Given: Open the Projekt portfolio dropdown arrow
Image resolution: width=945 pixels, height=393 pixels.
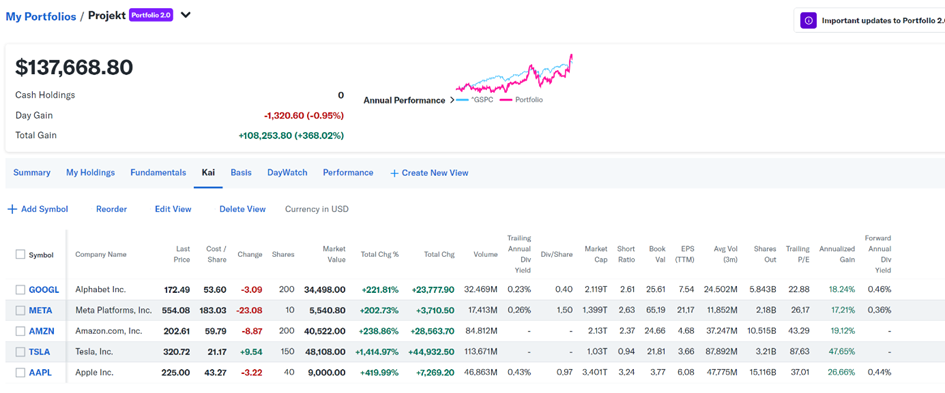Looking at the screenshot, I should tap(186, 15).
